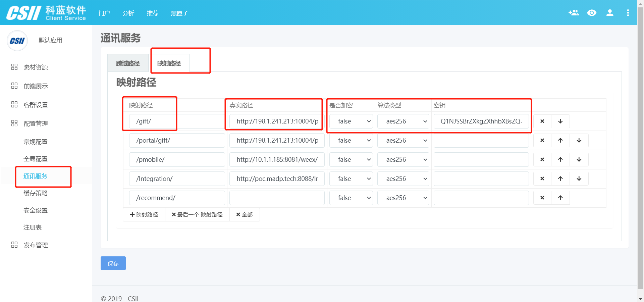Open 安全设置 in sidebar
This screenshot has height=302, width=644.
(36, 210)
